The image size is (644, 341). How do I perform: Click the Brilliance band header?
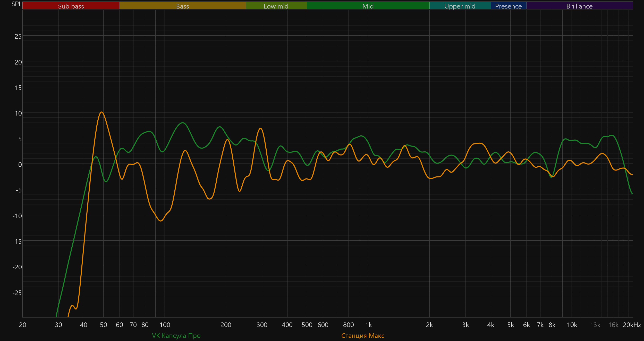point(579,6)
